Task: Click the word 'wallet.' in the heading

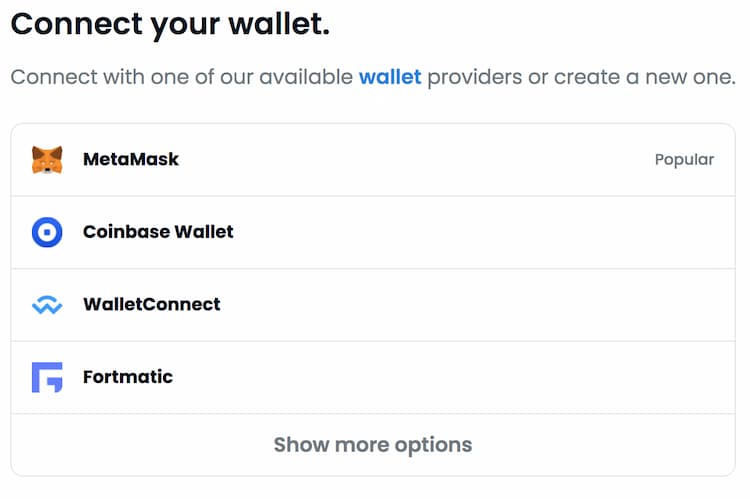Action: click(279, 24)
